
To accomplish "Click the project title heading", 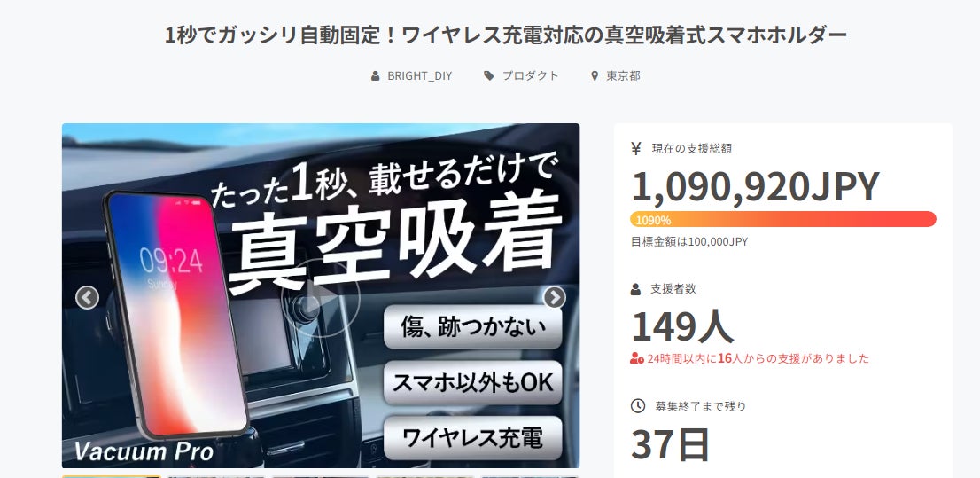I will tap(506, 35).
